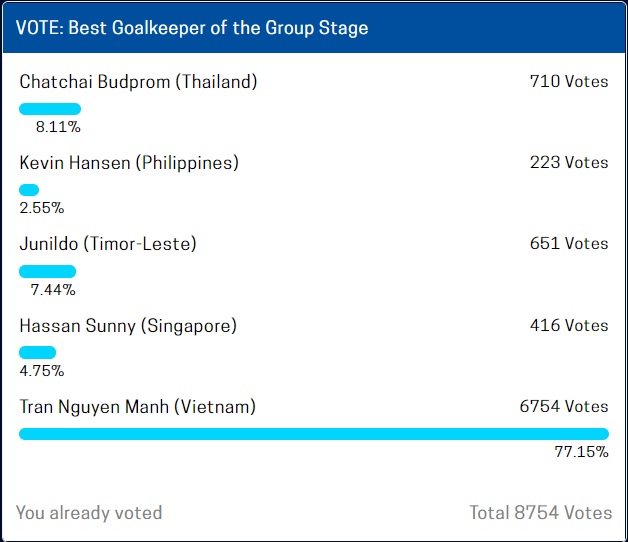This screenshot has width=628, height=542.
Task: Click the 223 Votes count
Action: click(x=569, y=163)
